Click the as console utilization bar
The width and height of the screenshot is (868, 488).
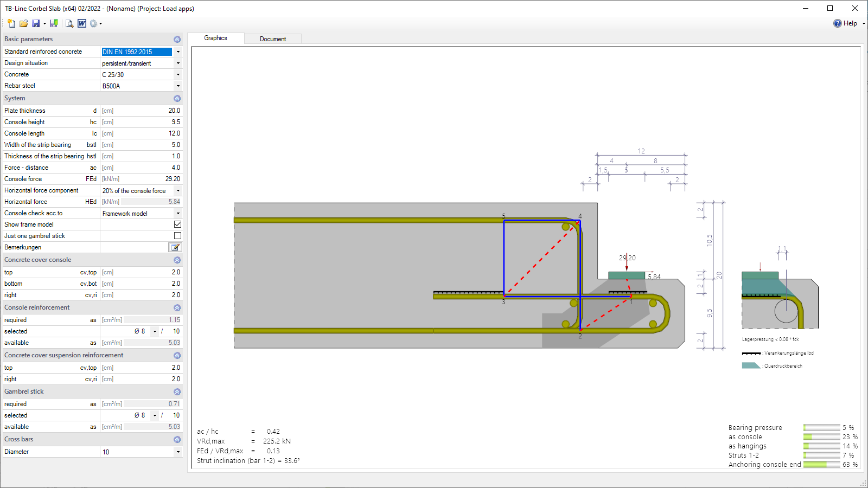coord(821,437)
